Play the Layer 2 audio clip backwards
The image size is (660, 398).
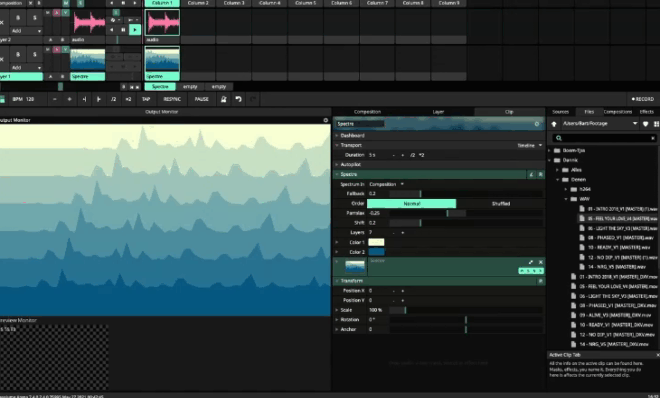click(x=112, y=30)
